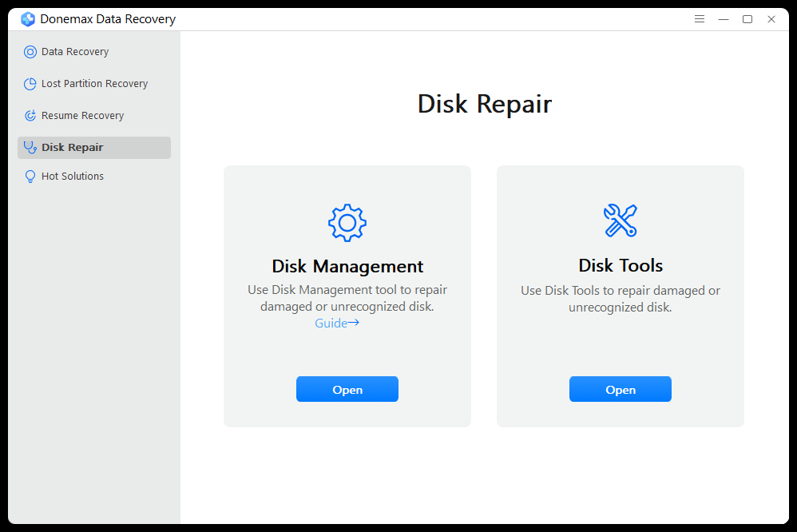The image size is (797, 532).
Task: Open the Disk Tools utility
Action: [x=621, y=389]
